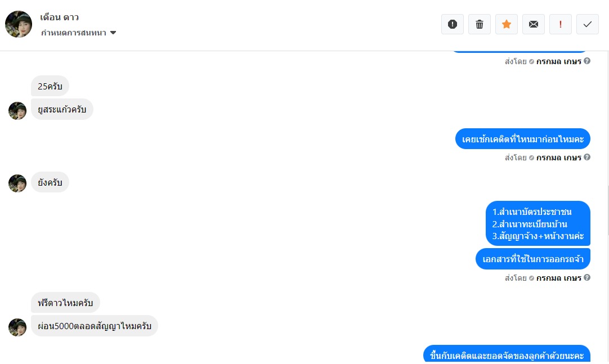Select the ผ่อน5000ตลอดสัญญาไหมครับ message bubble
609x364 pixels.
[x=95, y=326]
